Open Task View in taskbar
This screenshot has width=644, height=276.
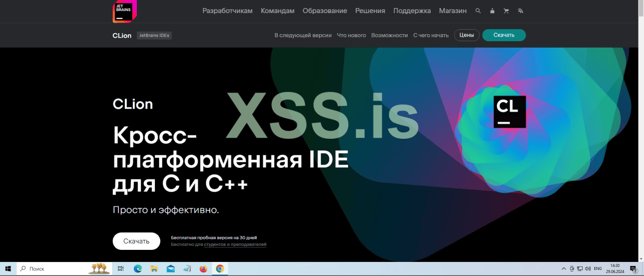point(121,269)
